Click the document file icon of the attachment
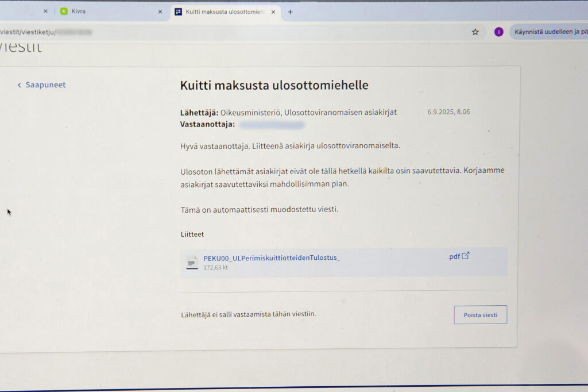588x392 pixels. (192, 263)
